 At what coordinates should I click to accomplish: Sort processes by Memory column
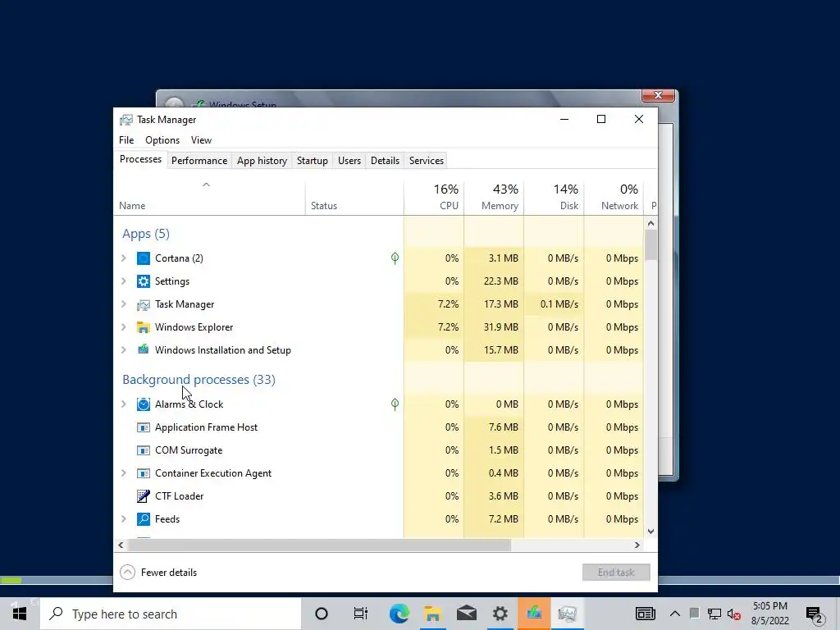494,197
